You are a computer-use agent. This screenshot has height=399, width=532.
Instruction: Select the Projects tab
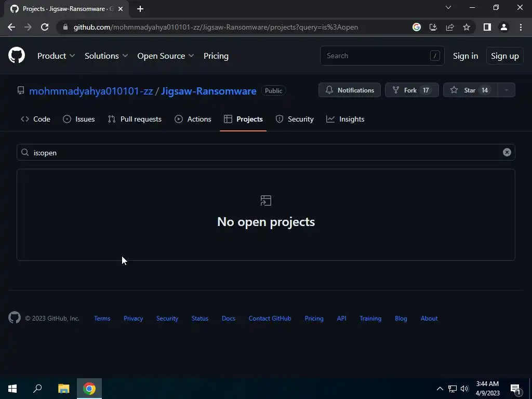point(243,119)
